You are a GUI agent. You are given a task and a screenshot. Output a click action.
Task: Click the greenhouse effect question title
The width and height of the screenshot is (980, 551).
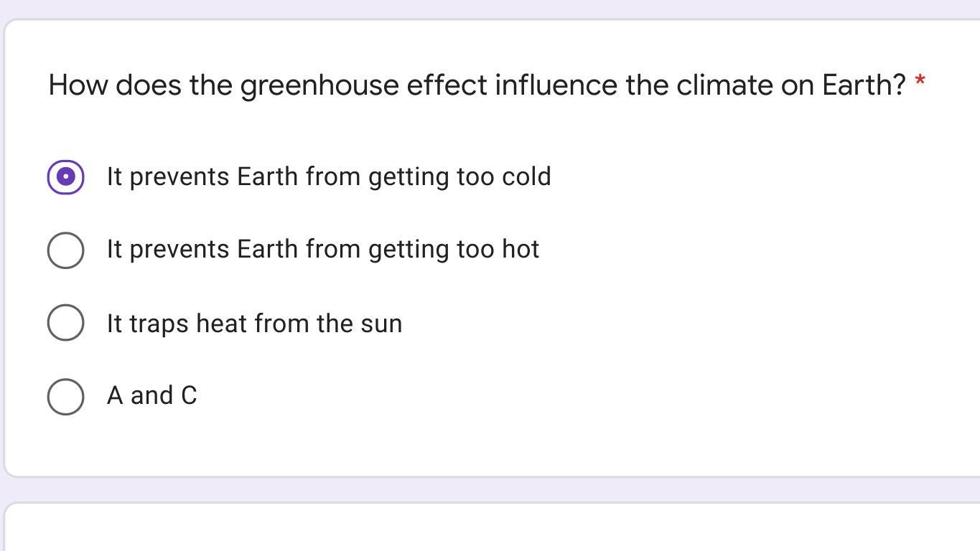476,85
